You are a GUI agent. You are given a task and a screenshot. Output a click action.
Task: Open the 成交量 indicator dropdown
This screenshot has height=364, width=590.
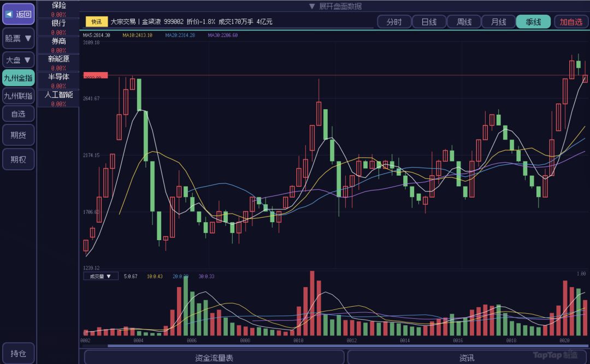(x=101, y=276)
